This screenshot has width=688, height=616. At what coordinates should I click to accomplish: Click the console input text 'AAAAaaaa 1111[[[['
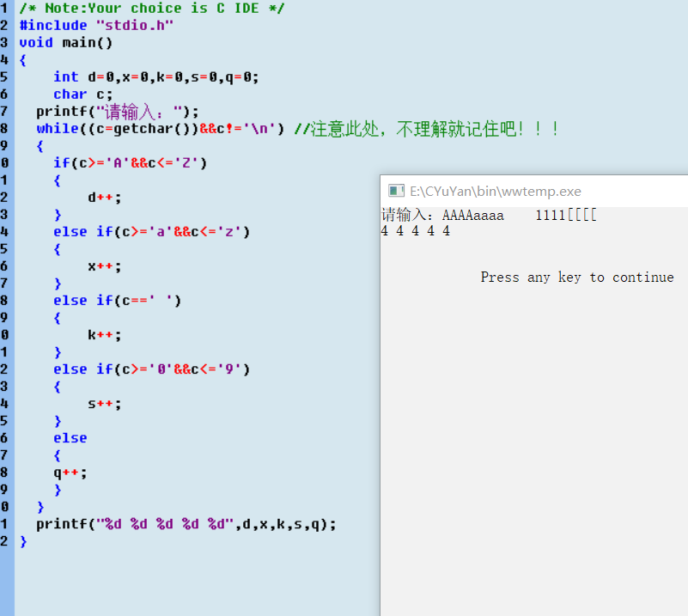pyautogui.click(x=520, y=215)
